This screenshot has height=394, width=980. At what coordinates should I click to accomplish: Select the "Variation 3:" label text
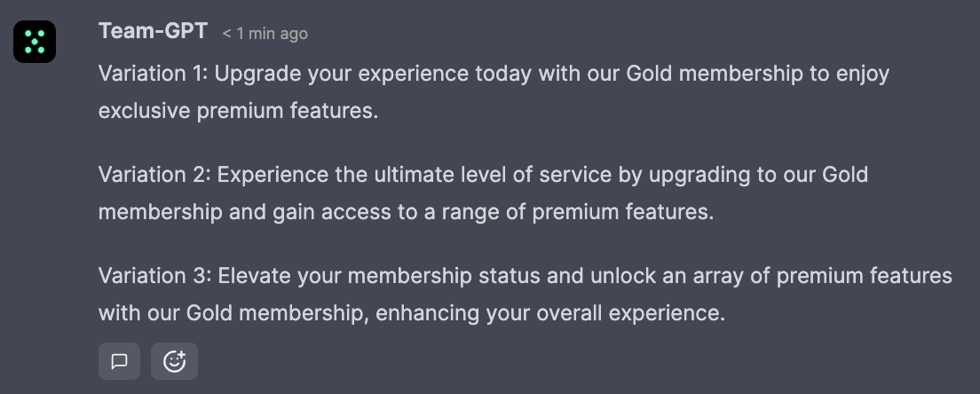154,276
